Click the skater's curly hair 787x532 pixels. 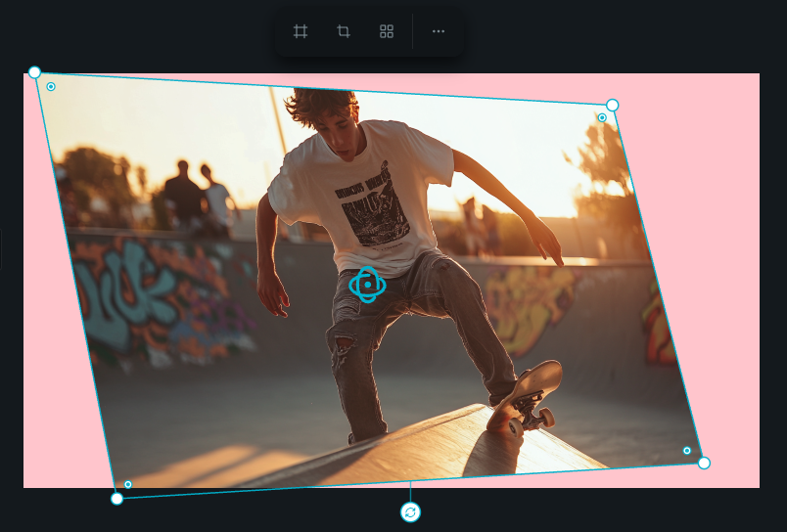coord(324,106)
